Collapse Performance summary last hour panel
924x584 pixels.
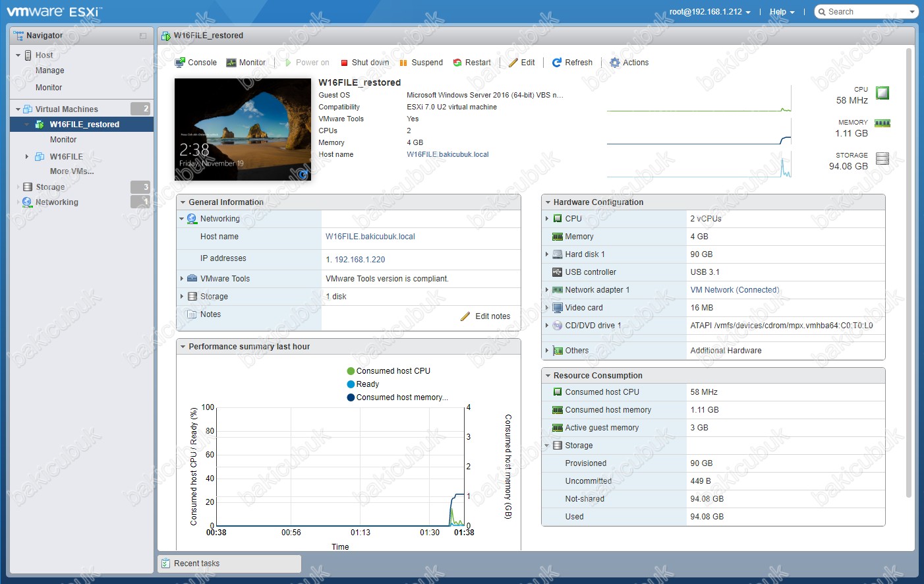[183, 347]
